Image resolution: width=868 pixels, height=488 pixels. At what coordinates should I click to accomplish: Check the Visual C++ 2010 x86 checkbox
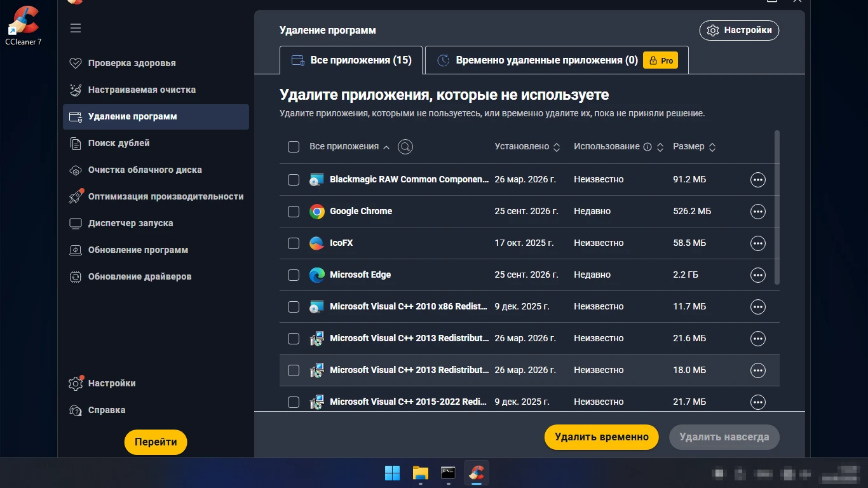tap(294, 307)
